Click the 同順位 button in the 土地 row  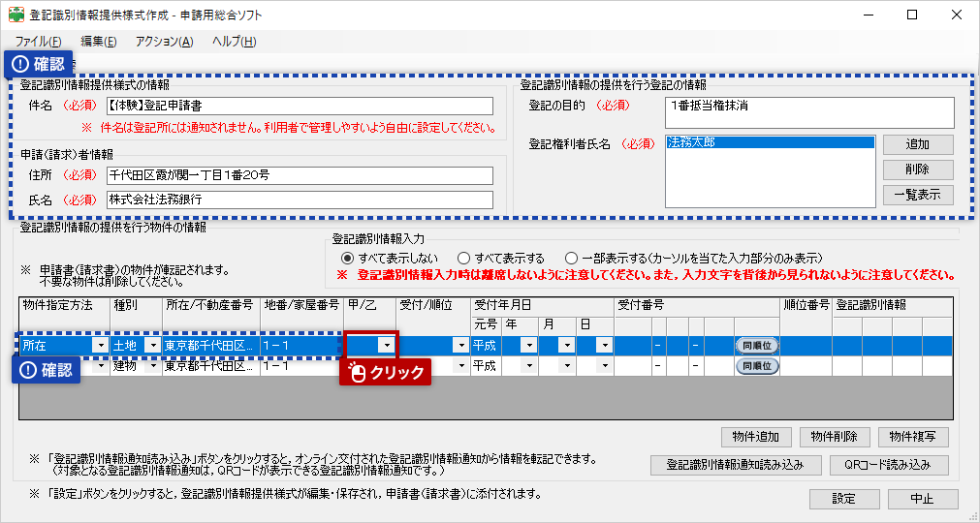(x=757, y=345)
